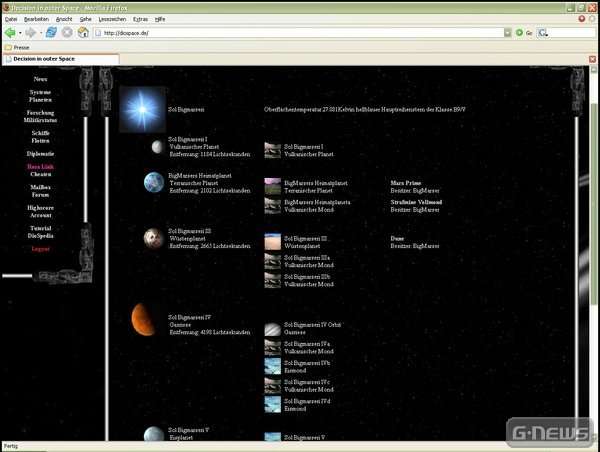600x452 pixels.
Task: Open the Systeme sidebar link
Action: pos(40,92)
